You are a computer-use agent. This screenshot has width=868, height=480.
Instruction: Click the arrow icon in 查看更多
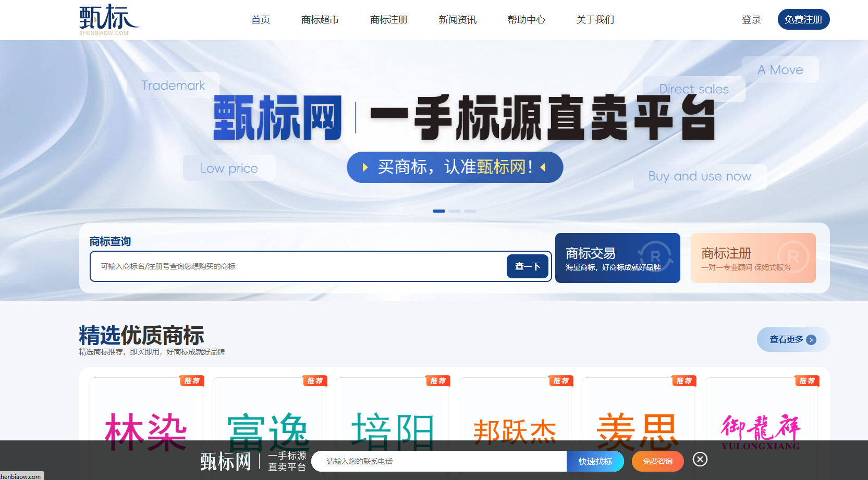811,340
